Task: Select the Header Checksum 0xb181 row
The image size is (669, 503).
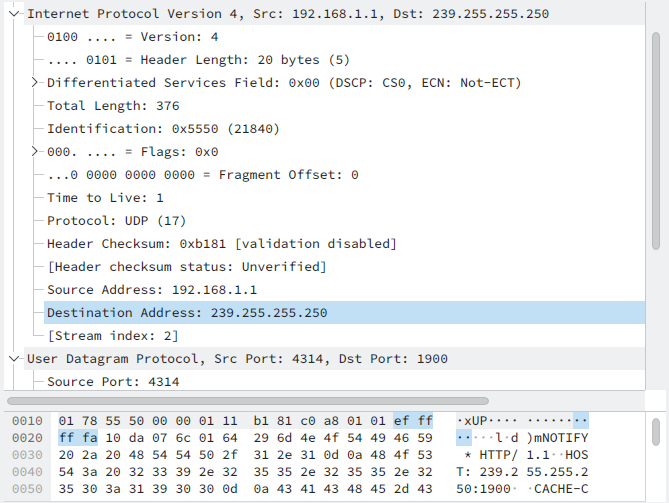Action: [x=221, y=244]
